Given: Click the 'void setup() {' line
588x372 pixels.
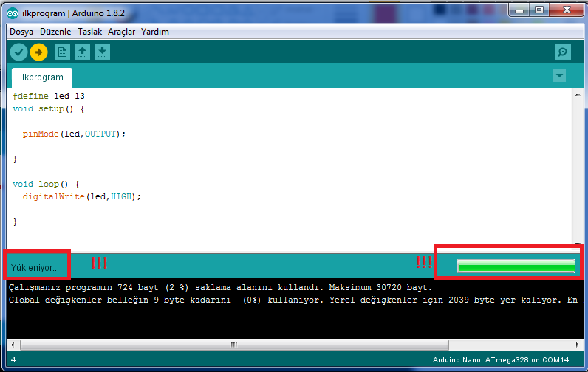Looking at the screenshot, I should 48,109.
